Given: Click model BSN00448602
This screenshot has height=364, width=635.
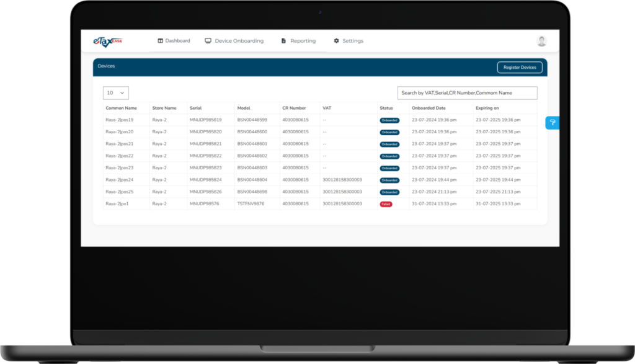Looking at the screenshot, I should tap(252, 156).
